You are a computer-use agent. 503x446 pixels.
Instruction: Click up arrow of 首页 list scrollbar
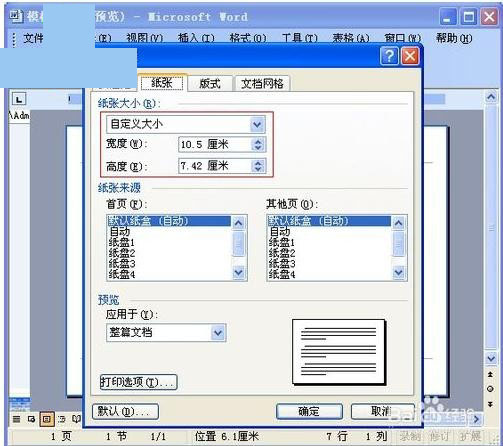239,223
